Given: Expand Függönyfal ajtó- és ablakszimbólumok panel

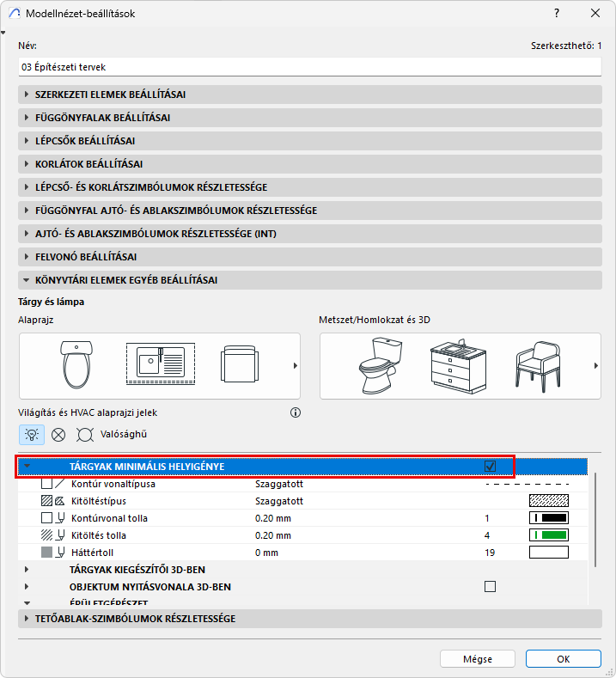Looking at the screenshot, I should 309,211.
